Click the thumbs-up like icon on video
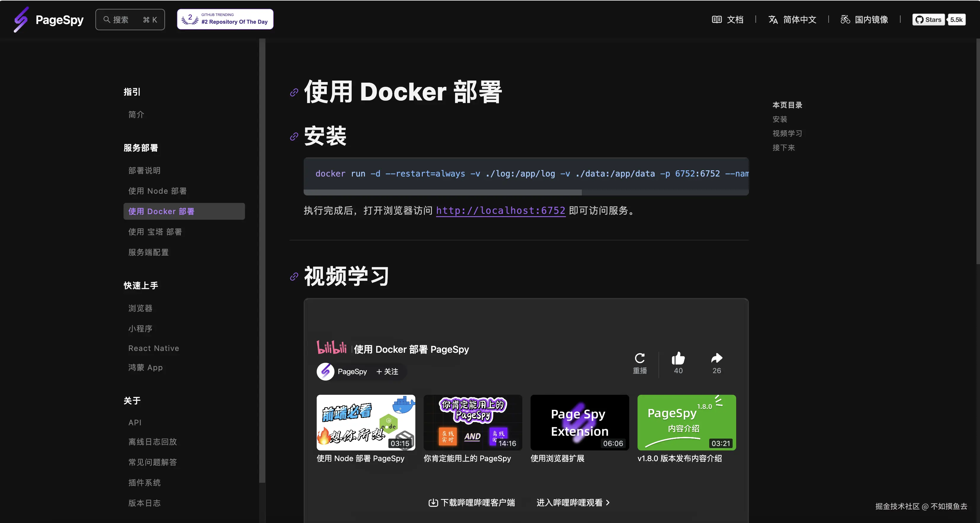 (678, 359)
